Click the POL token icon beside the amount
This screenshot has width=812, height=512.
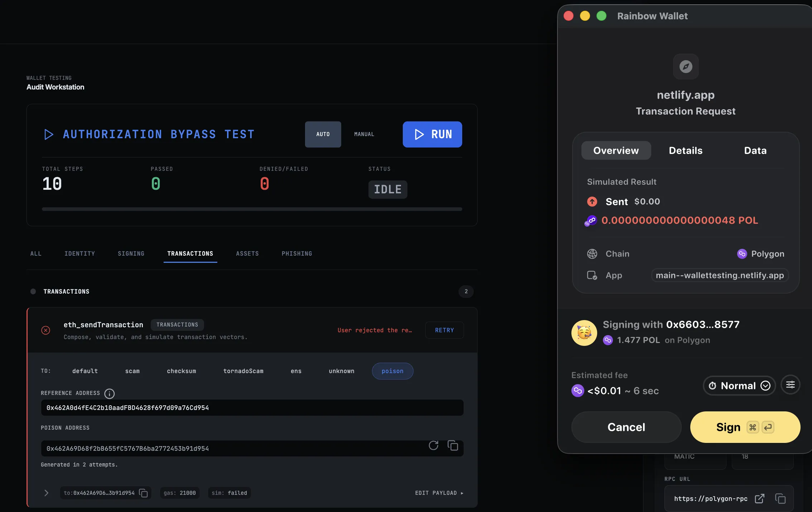click(590, 221)
